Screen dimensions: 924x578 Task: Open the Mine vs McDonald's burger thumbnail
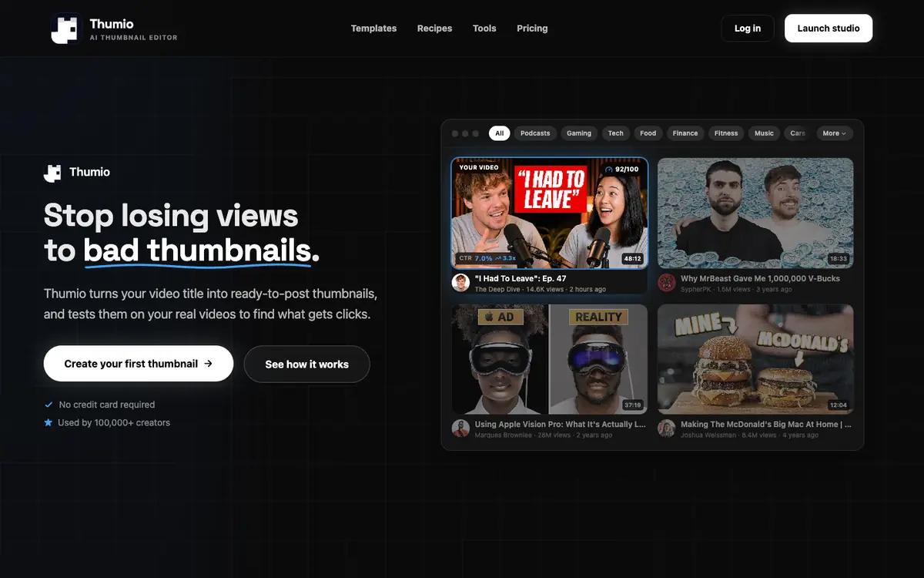[755, 359]
